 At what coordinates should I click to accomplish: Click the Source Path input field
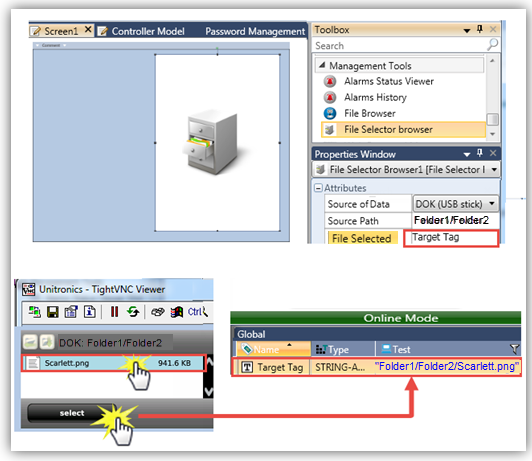click(455, 220)
